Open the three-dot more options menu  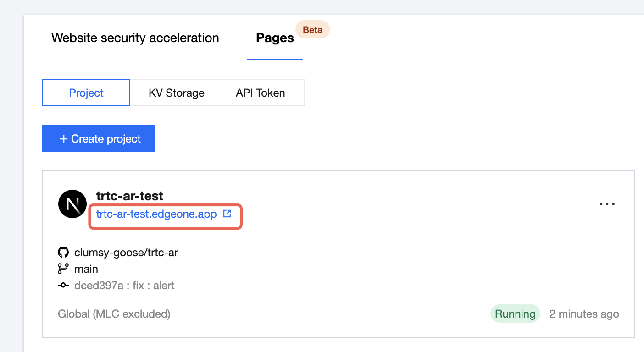point(607,204)
